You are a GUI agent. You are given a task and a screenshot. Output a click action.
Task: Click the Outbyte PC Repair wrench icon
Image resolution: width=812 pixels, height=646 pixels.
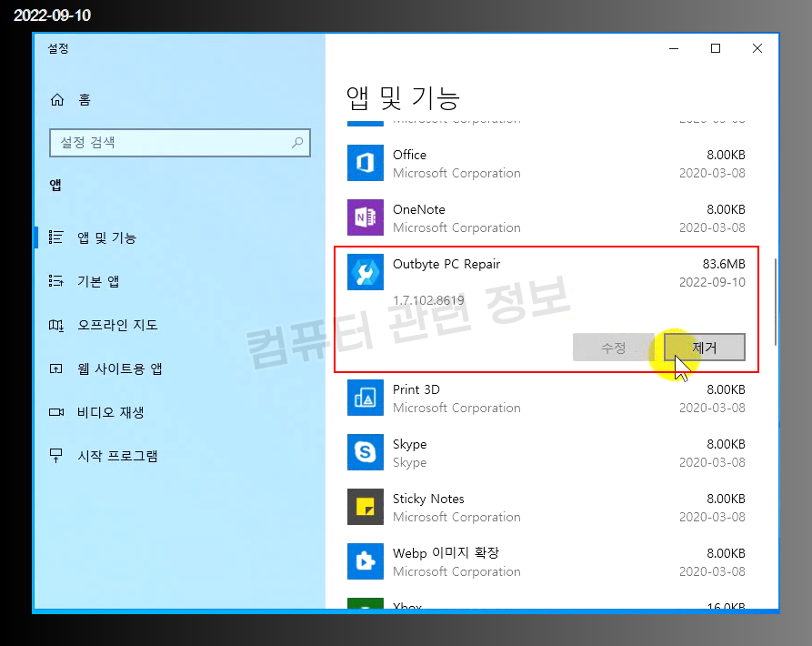pos(366,272)
